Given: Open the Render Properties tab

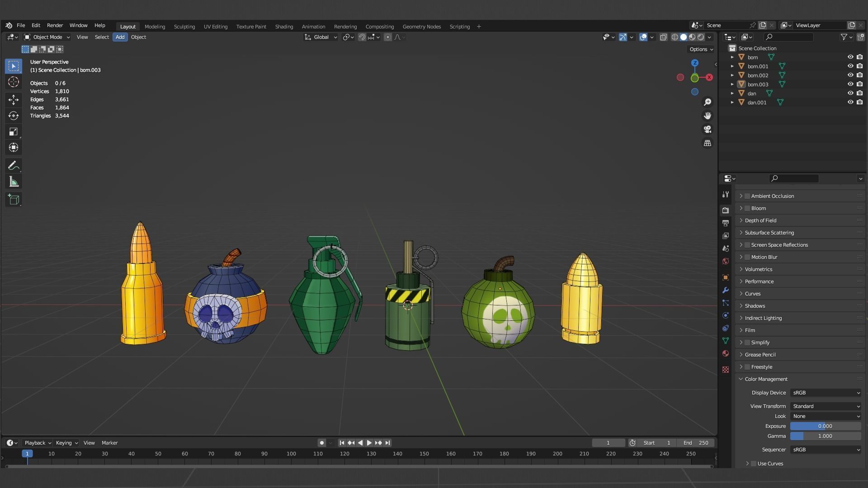Looking at the screenshot, I should tap(726, 210).
